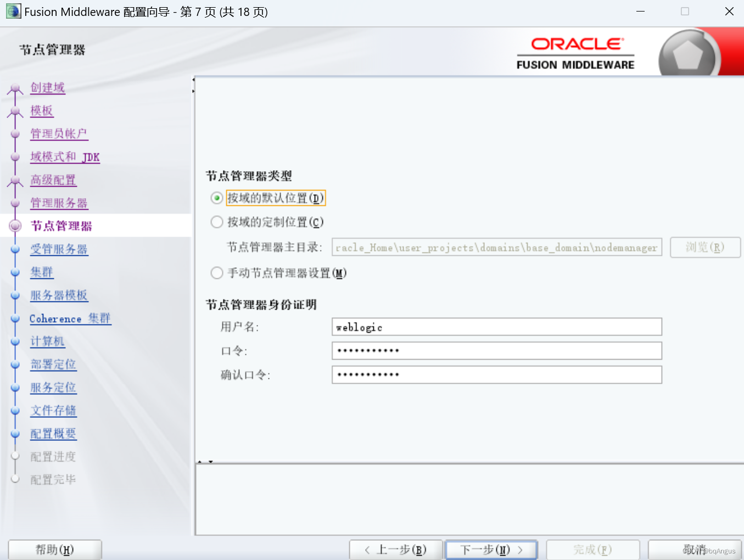
Task: Click the 用户名 field containing weblogic
Action: tap(497, 327)
